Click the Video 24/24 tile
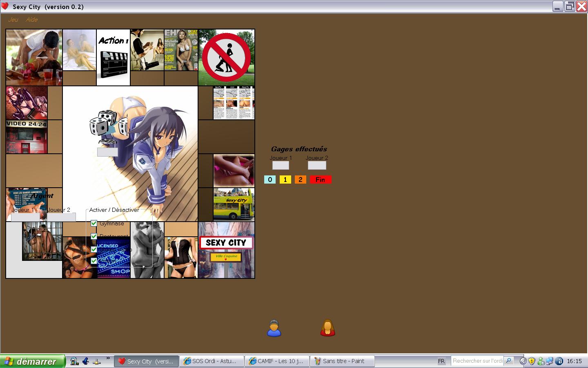The width and height of the screenshot is (588, 368). [27, 137]
